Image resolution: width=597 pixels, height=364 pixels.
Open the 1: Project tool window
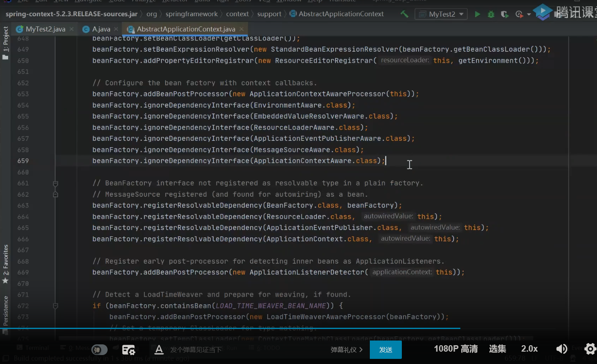(x=6, y=43)
